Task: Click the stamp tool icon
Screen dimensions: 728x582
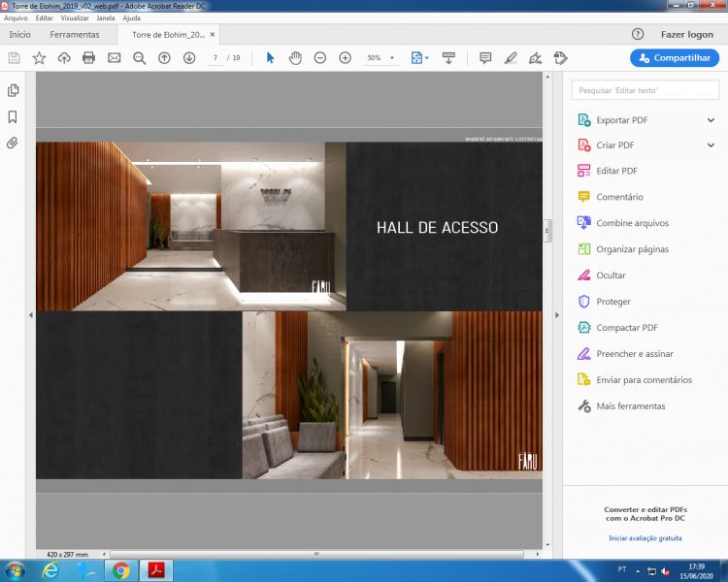Action: (x=560, y=58)
